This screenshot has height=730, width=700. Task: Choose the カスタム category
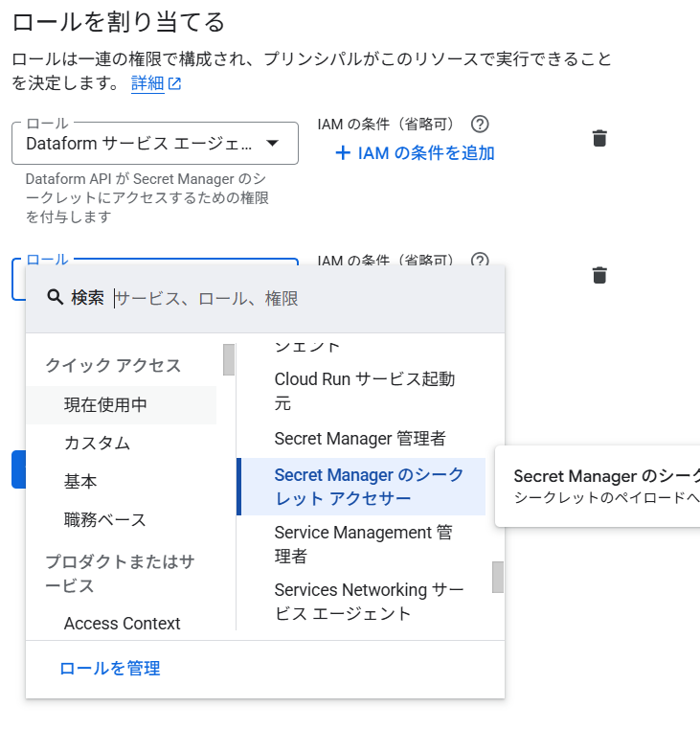tap(97, 443)
